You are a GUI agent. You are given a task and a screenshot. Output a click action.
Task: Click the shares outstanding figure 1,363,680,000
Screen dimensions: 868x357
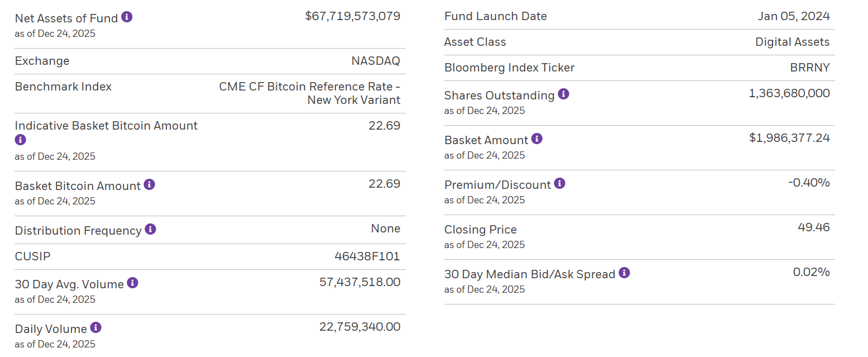click(x=789, y=93)
